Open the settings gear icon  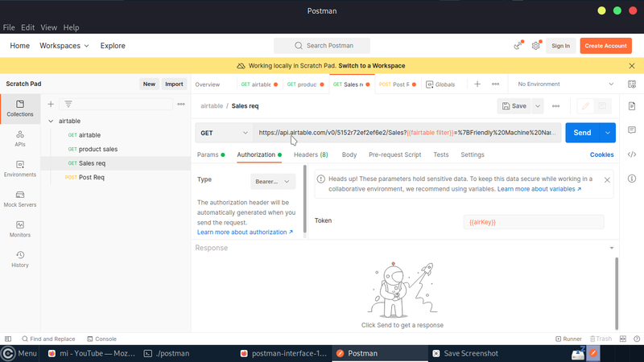(x=536, y=46)
